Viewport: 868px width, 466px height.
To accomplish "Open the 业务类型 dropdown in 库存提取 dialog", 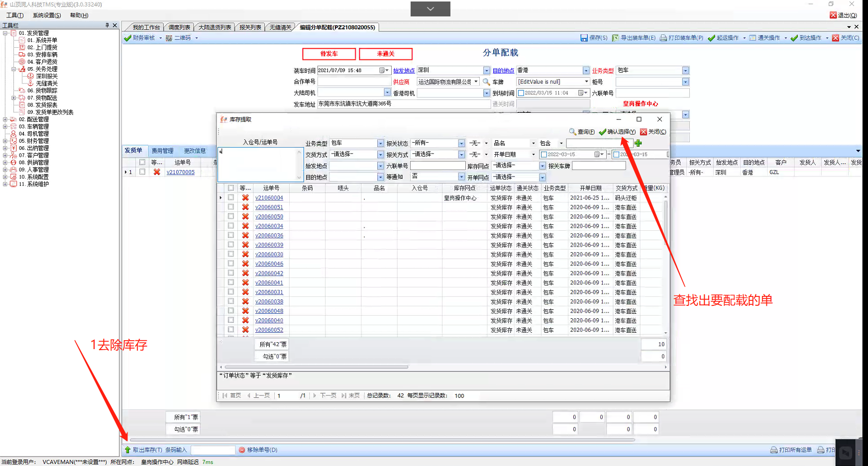I will (x=380, y=143).
